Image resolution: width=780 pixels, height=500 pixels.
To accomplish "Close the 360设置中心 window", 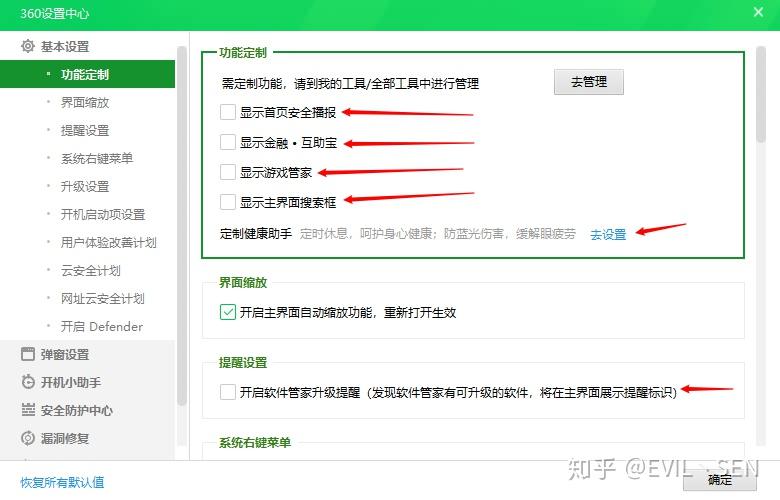I will (x=758, y=12).
